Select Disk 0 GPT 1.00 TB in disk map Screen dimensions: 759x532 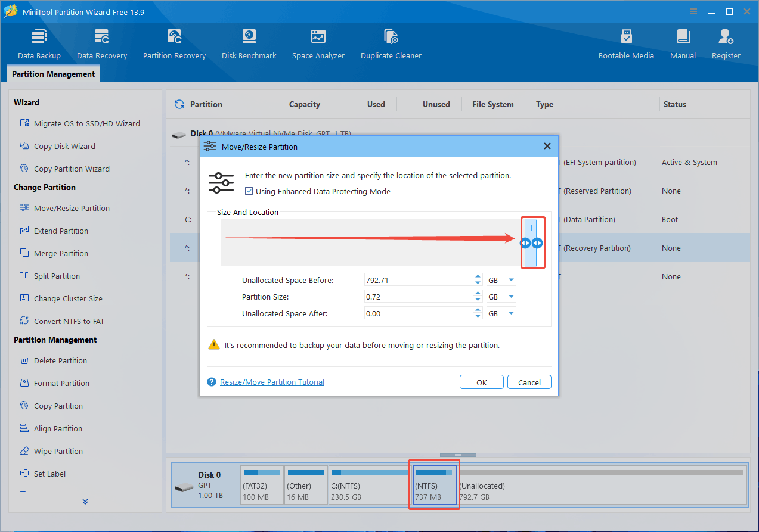pyautogui.click(x=206, y=485)
